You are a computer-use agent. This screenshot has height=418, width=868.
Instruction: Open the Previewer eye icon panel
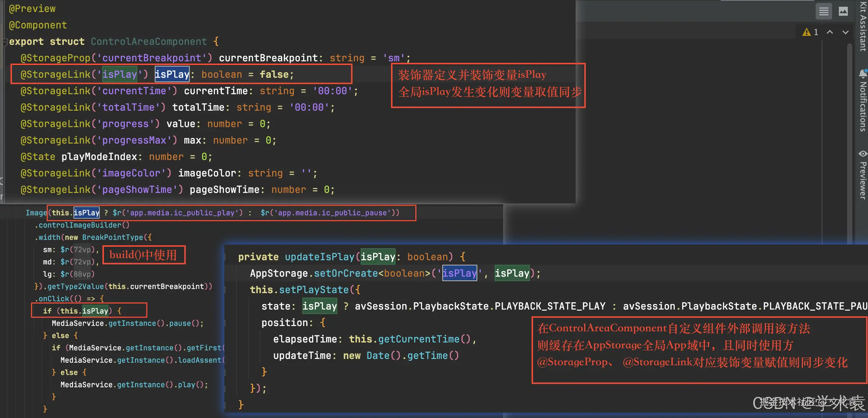click(863, 154)
